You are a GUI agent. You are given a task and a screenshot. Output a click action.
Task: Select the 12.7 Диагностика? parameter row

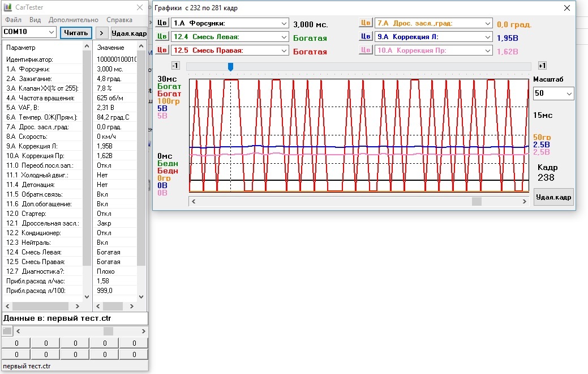pos(43,271)
